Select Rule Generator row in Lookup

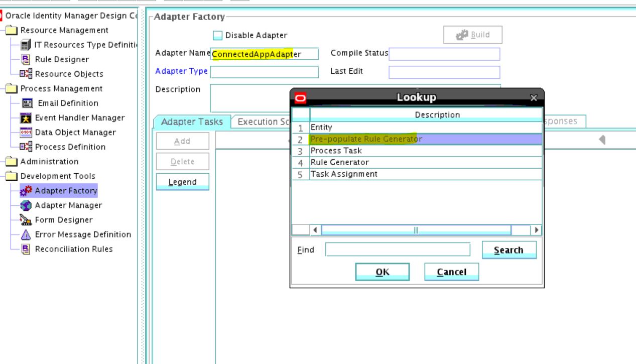(426, 162)
